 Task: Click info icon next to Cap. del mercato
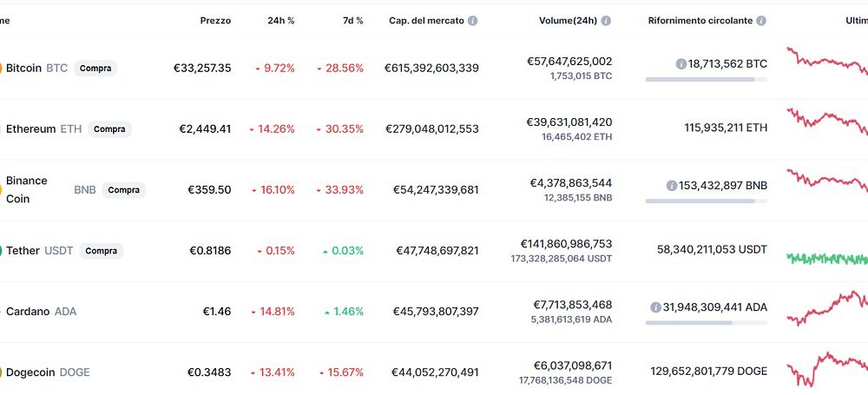point(472,21)
